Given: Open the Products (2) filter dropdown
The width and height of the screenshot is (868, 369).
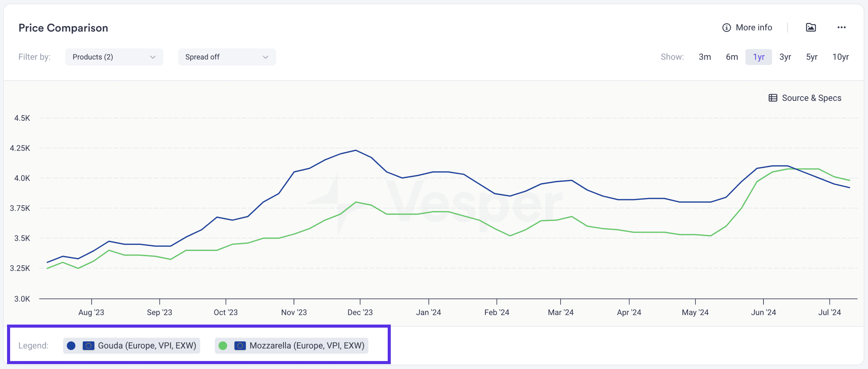Looking at the screenshot, I should 114,57.
